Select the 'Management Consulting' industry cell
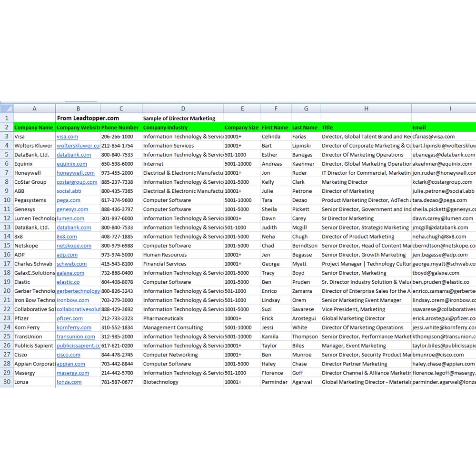 tap(183, 327)
